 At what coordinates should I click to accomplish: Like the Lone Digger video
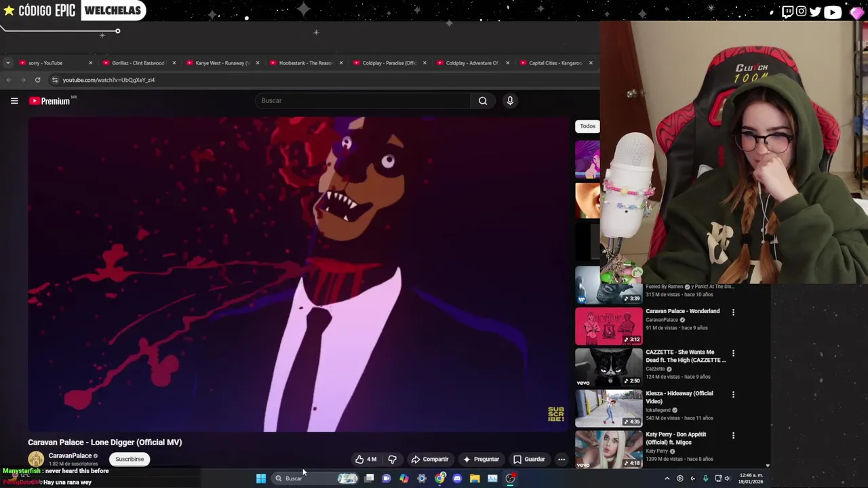coord(366,460)
